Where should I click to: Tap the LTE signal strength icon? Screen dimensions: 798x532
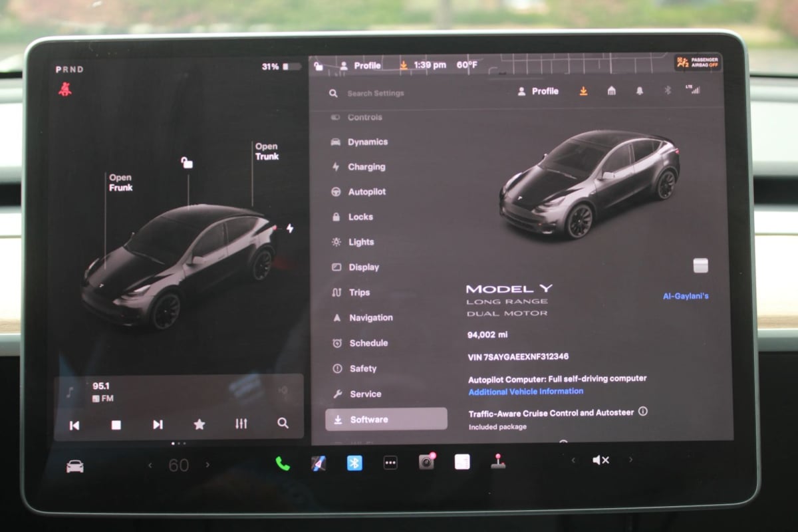coord(693,89)
